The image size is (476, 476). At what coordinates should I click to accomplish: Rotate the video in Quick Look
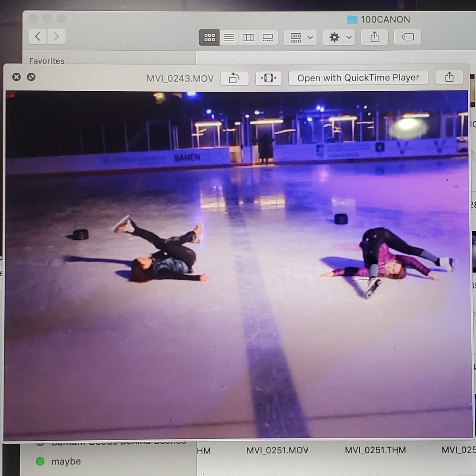(x=234, y=78)
